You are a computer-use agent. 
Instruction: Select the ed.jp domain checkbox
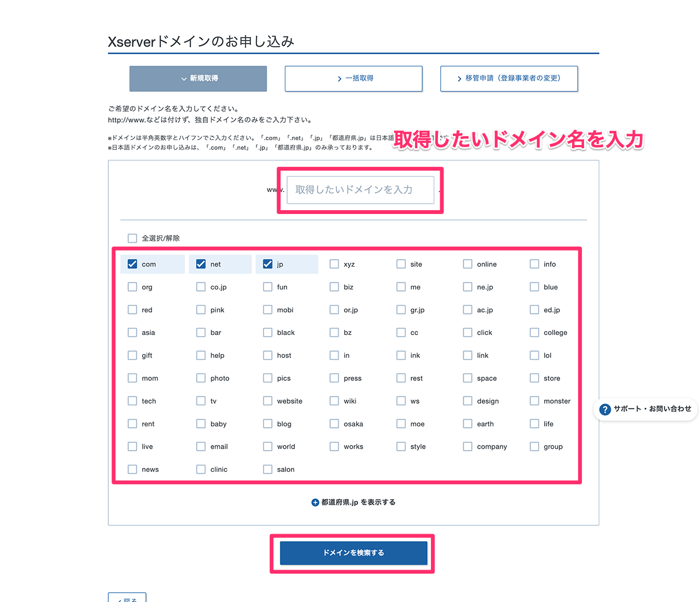[x=534, y=310]
